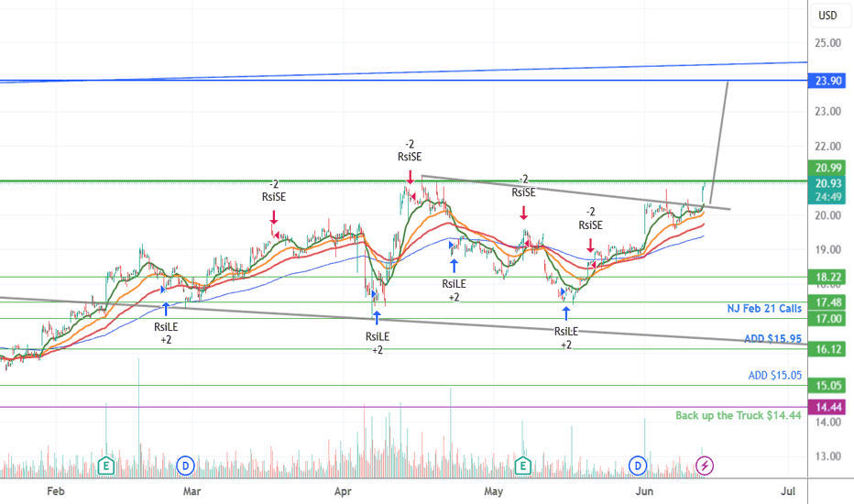Click 'Back up the Truck $14.44' note
The height and width of the screenshot is (504, 854).
738,415
